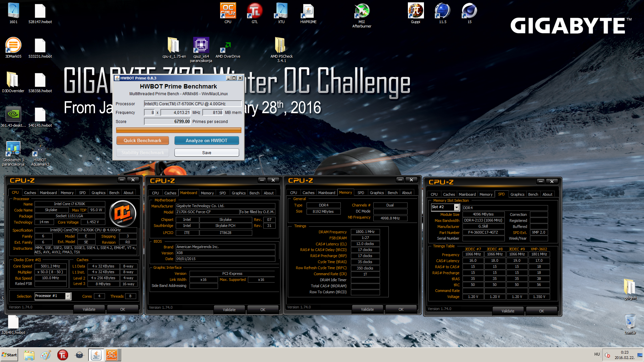Click the Quick Benchmark button
The image size is (644, 362).
(x=143, y=140)
